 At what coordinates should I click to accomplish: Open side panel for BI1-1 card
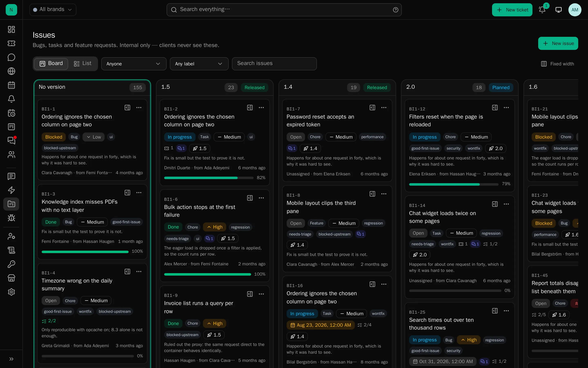pos(127,108)
